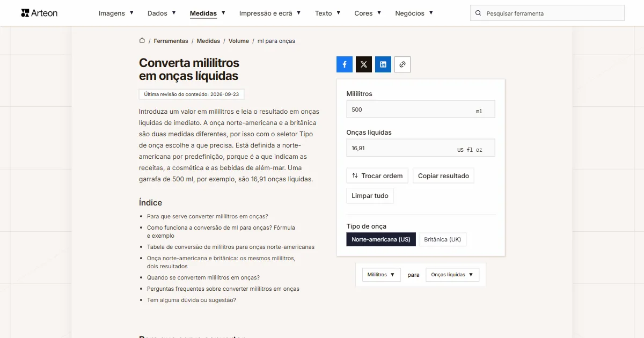Click the Onças líquidas result field
Viewport: 644px width, 338px height.
click(421, 148)
